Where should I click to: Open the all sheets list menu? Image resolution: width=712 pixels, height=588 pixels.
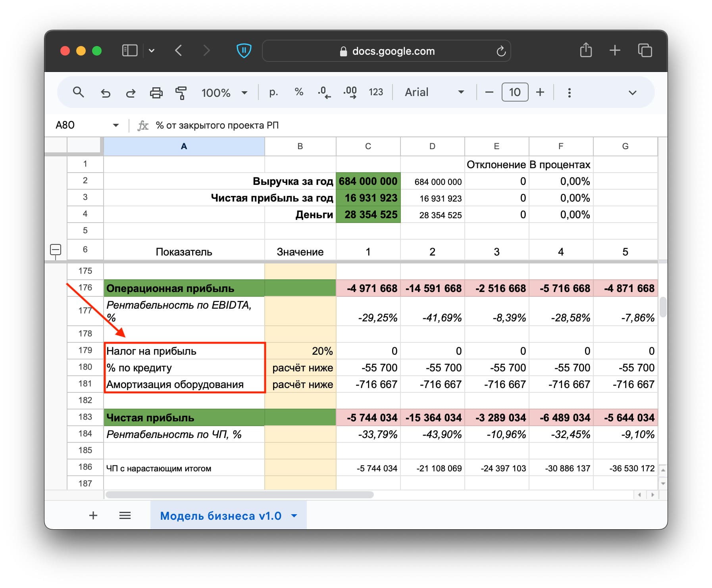(125, 515)
